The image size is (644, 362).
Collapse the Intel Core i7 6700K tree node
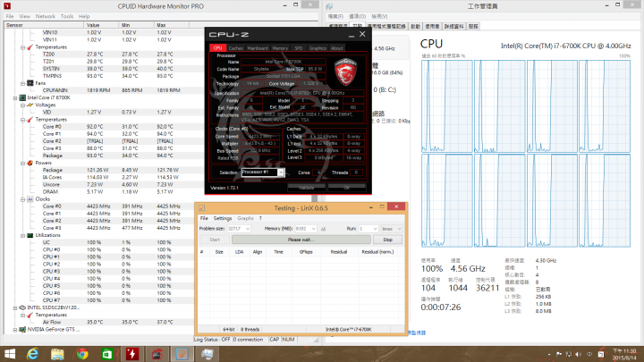15,98
